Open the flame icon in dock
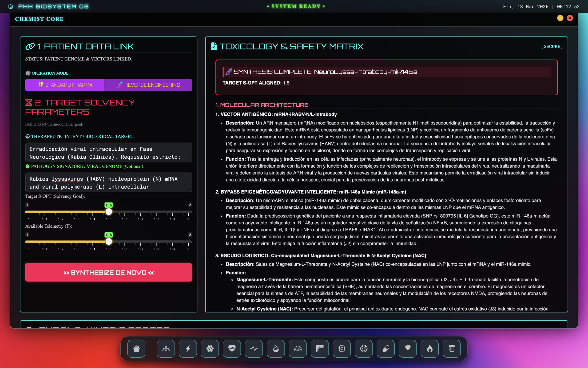Image resolution: width=588 pixels, height=368 pixels. click(430, 348)
